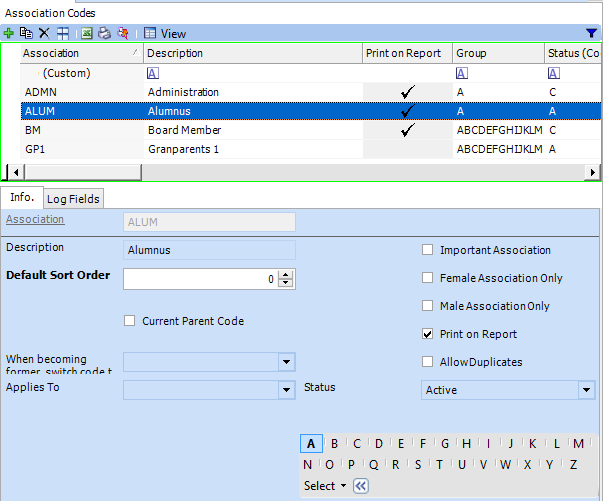Select the ADMN row
The width and height of the screenshot is (603, 501).
tap(311, 92)
